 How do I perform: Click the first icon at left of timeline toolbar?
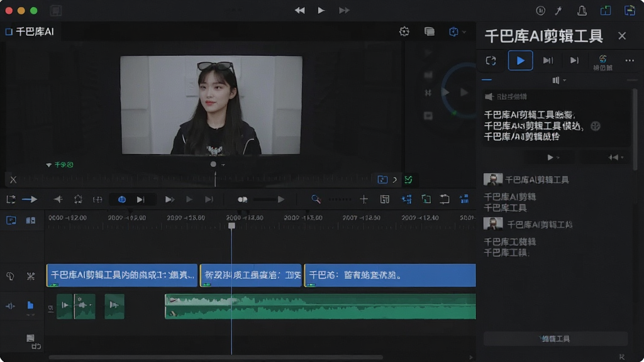click(x=11, y=199)
